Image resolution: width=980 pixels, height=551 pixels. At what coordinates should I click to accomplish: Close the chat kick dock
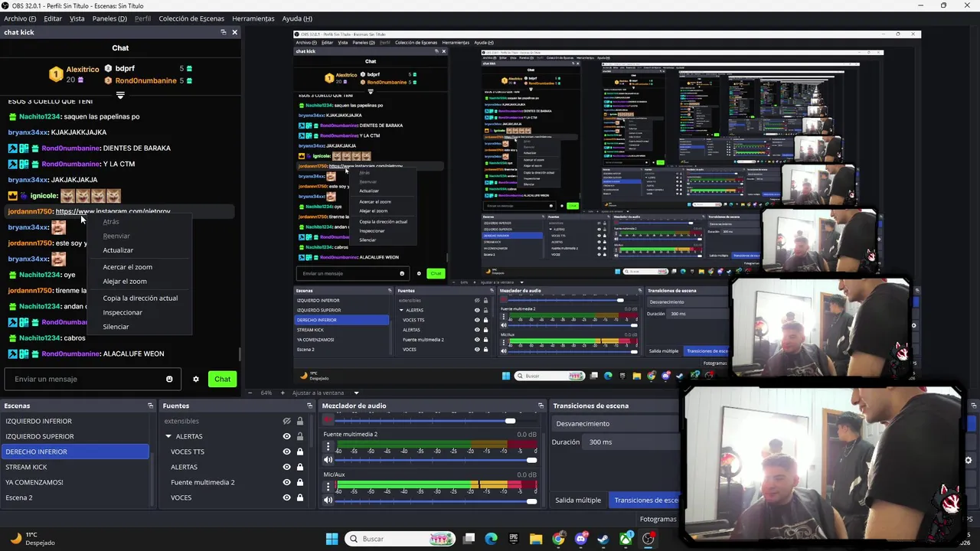pos(235,32)
